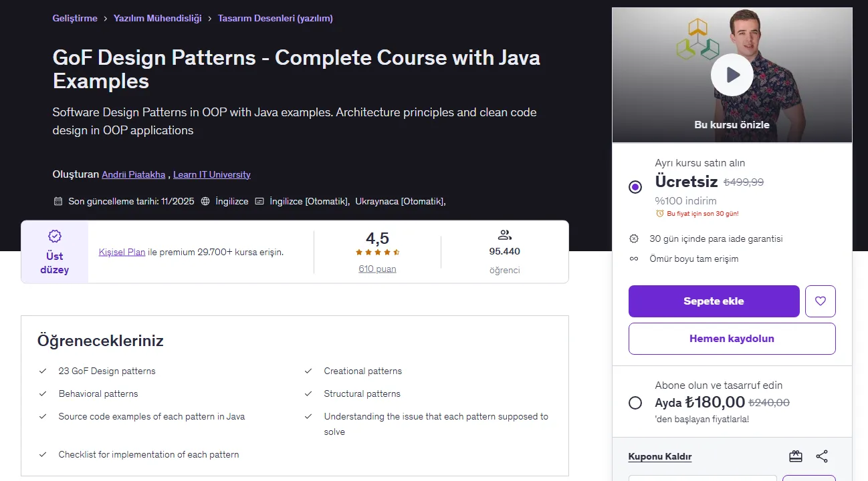This screenshot has height=481, width=868.
Task: Click "Creational patterns" list item
Action: [x=363, y=371]
